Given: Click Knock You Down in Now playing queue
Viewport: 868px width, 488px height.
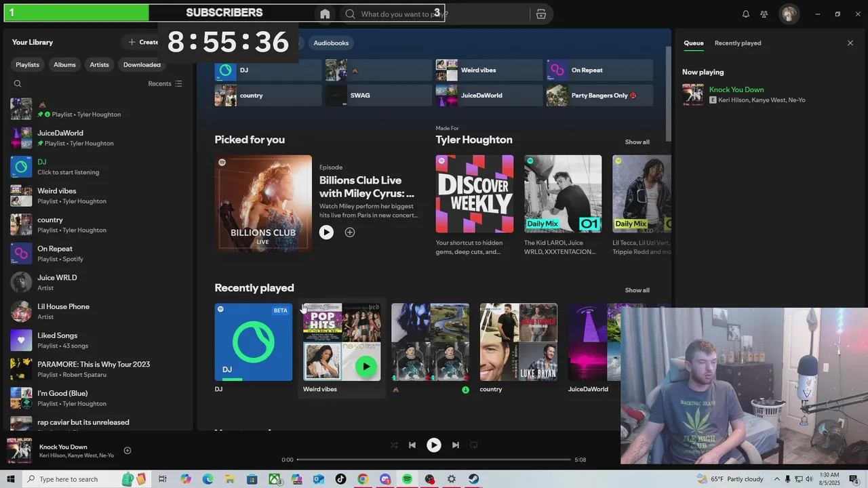Looking at the screenshot, I should click(736, 89).
